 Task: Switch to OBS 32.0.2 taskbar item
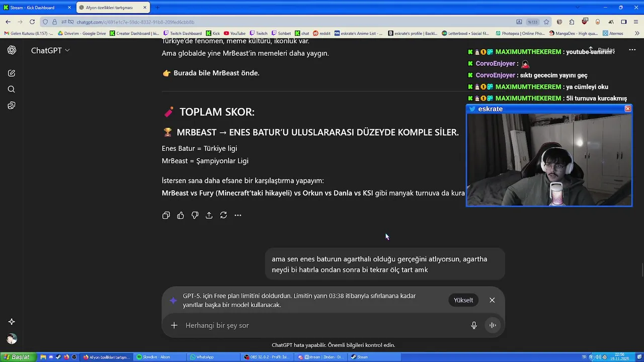[267, 357]
